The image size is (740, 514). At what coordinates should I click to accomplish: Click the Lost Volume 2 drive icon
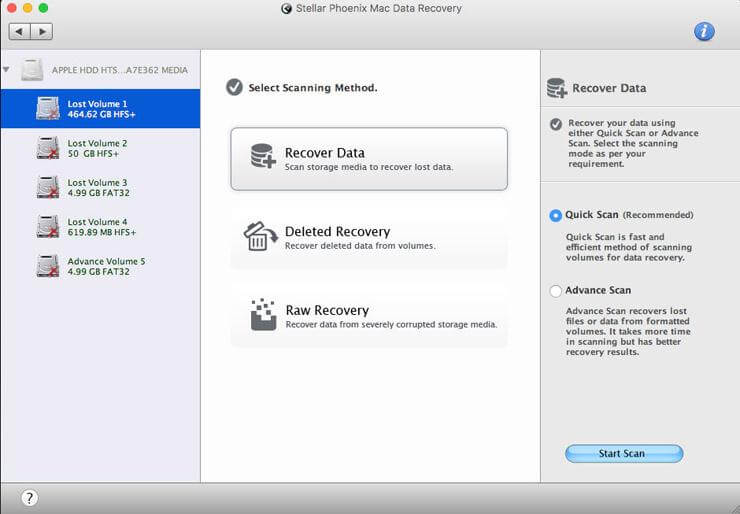click(x=48, y=148)
